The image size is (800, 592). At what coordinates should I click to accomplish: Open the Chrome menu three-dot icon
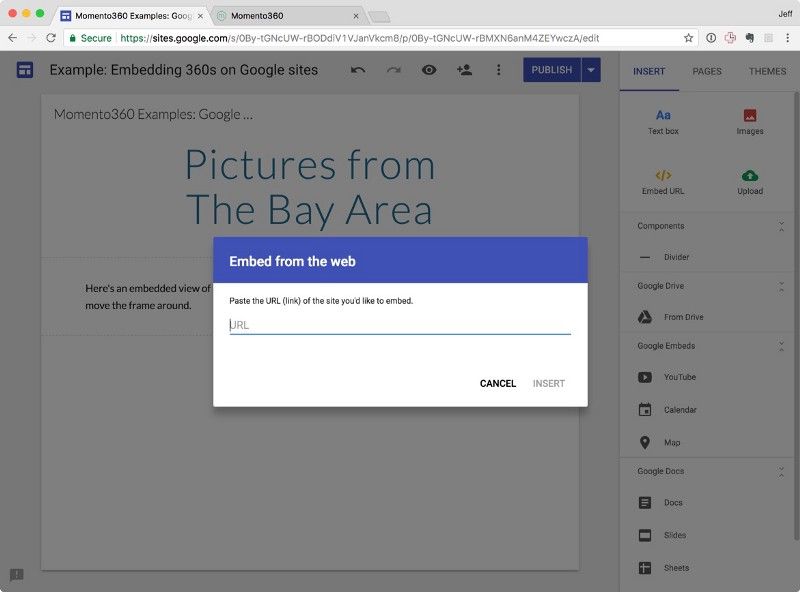pos(788,38)
